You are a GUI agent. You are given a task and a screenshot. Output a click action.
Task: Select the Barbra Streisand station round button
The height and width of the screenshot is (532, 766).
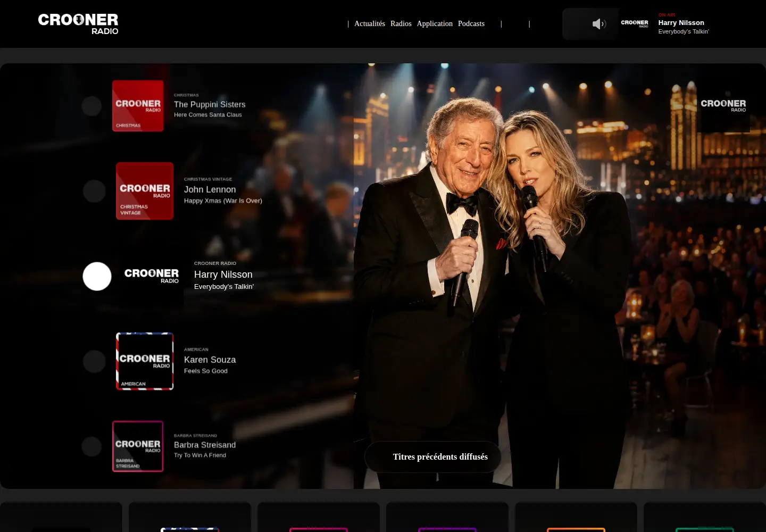coord(91,446)
